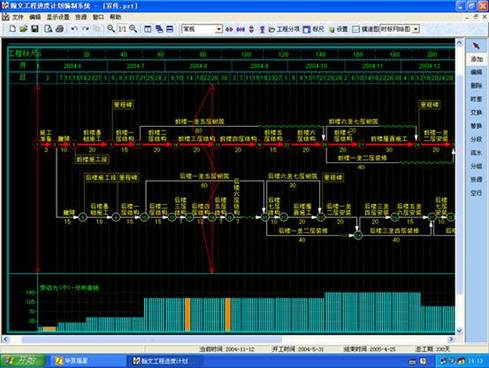Screen dimensions: 489x368
Task: Zoom in with the magnifier icon
Action: pyautogui.click(x=110, y=29)
